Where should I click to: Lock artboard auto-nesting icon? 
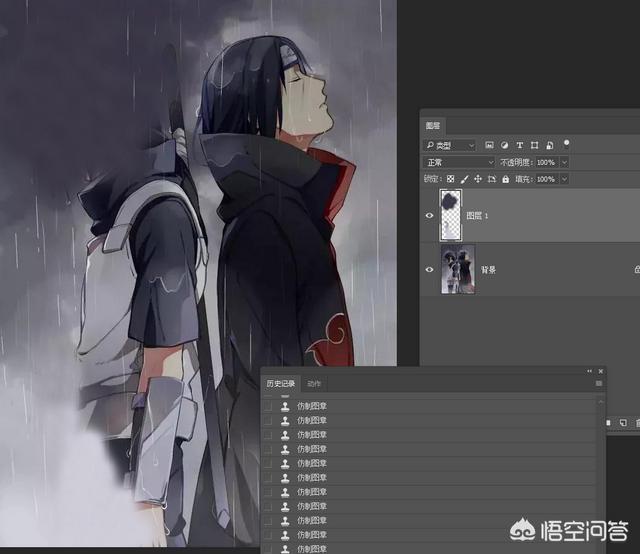pos(492,179)
